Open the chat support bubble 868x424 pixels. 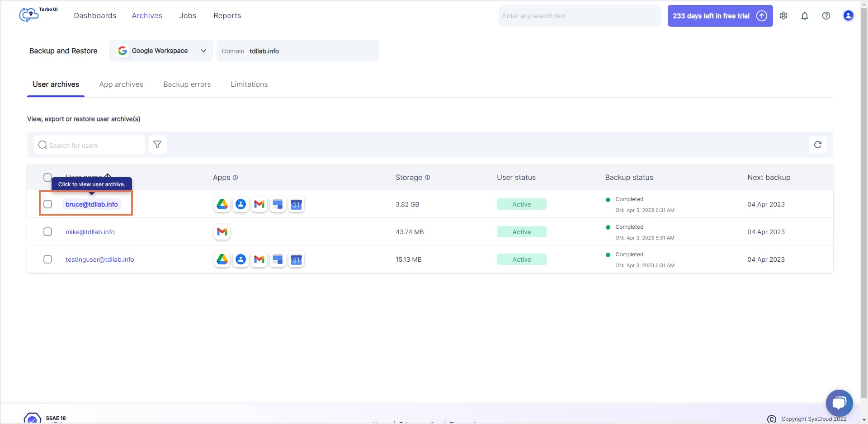point(839,403)
